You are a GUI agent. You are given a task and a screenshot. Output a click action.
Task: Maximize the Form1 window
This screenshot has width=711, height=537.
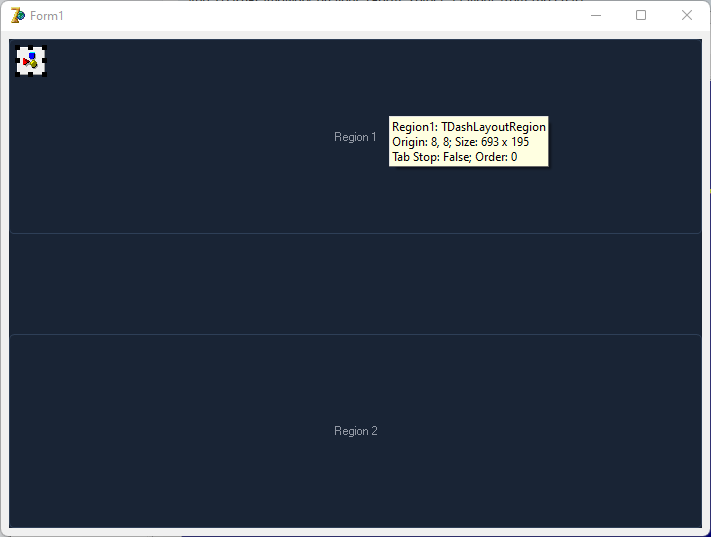click(641, 15)
